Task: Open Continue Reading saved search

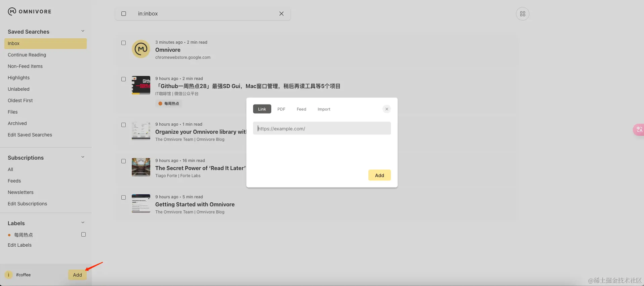Action: click(x=27, y=55)
